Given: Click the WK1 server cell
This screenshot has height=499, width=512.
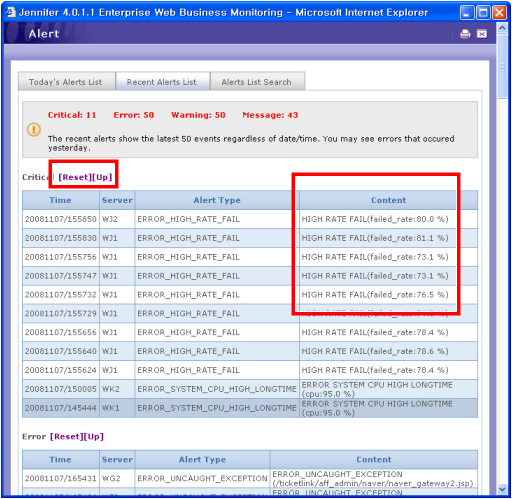Looking at the screenshot, I should [117, 408].
